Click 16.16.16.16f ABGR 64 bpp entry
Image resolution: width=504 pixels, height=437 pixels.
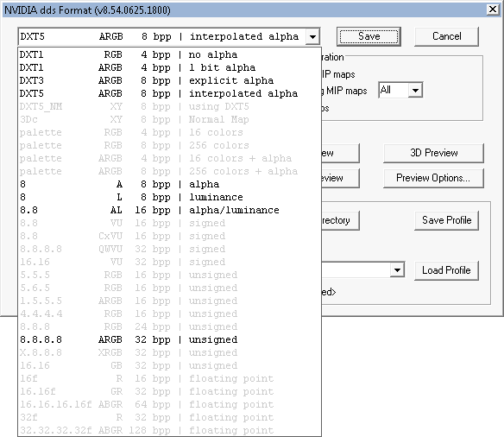170,404
